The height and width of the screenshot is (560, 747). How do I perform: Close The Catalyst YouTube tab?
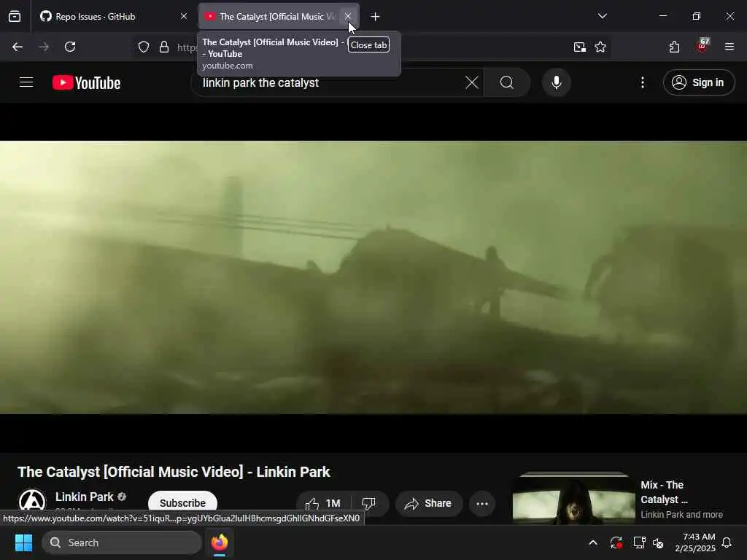point(348,17)
